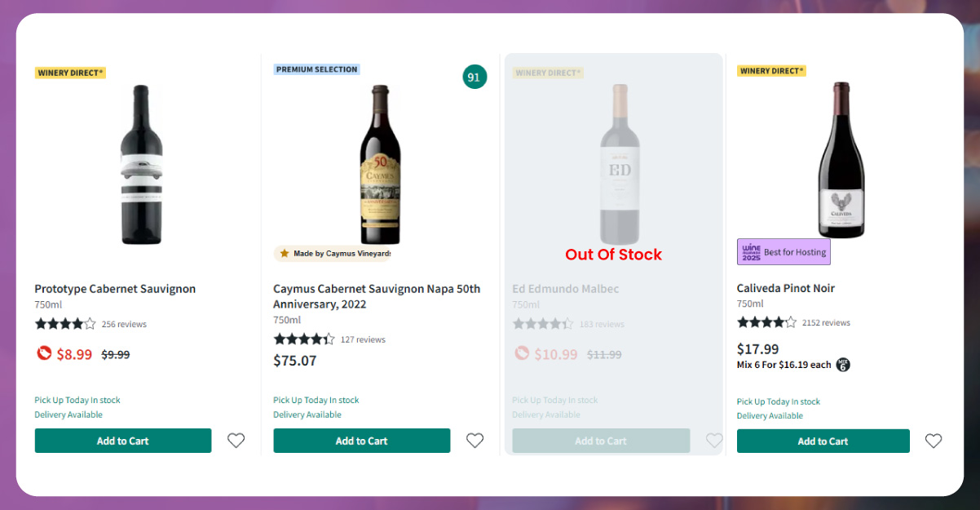The width and height of the screenshot is (980, 510).
Task: Click the red sale tag icon by $8.99
Action: click(x=44, y=354)
